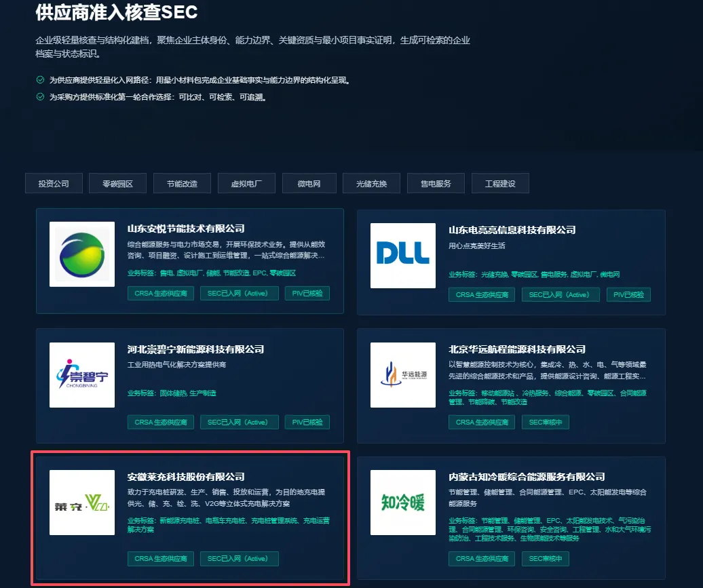Click CRSA生态供应商 badge of 山东电亮亮
The width and height of the screenshot is (703, 588).
click(482, 294)
